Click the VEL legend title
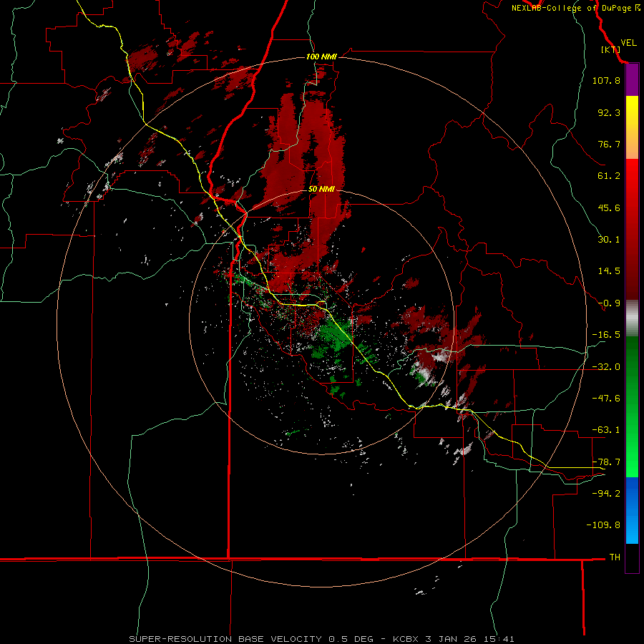Image resolution: width=644 pixels, height=644 pixels. click(x=628, y=43)
